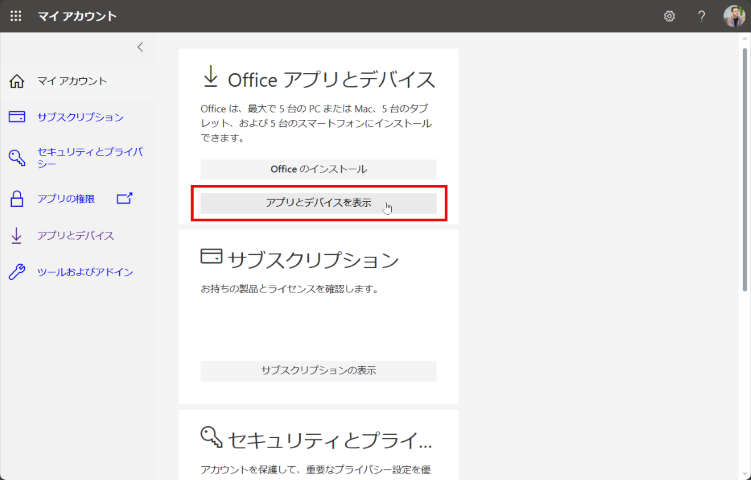
Task: Click the マイ アカウント title in header bar
Action: (77, 16)
